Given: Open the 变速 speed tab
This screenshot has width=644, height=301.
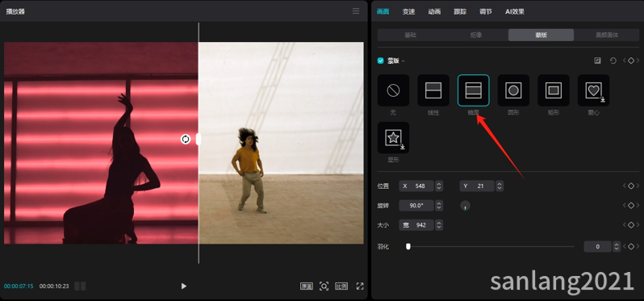Looking at the screenshot, I should [408, 11].
